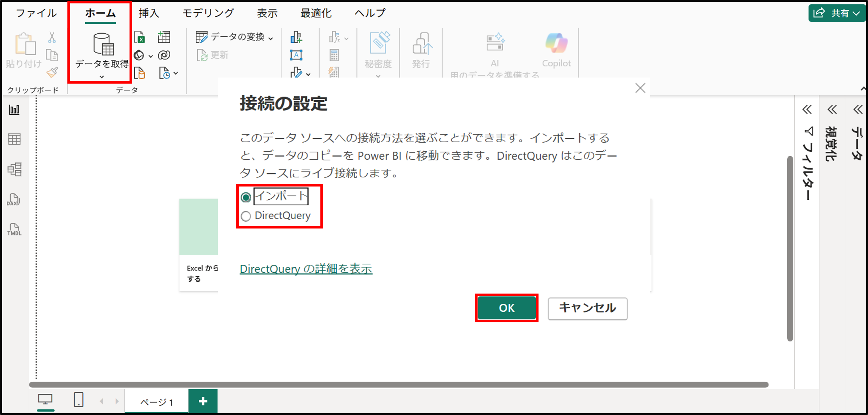Screen dimensions: 868x415
Task: Expand the 視覚化 pane chevron
Action: pyautogui.click(x=832, y=110)
